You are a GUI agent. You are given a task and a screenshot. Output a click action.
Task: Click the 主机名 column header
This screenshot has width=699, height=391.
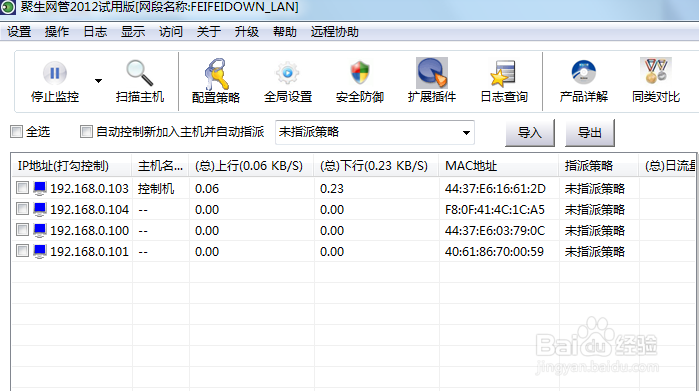click(x=160, y=166)
